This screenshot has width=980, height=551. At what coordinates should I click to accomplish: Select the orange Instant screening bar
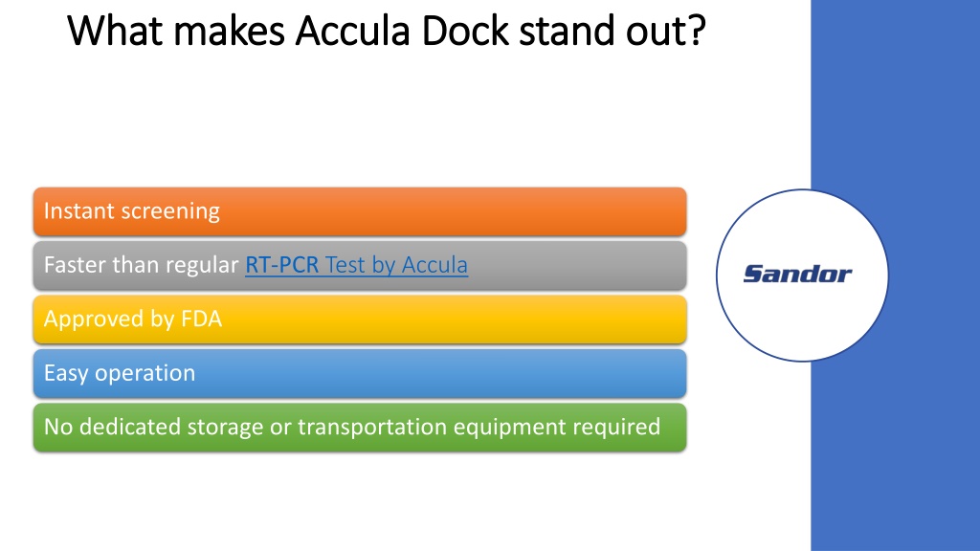[360, 211]
